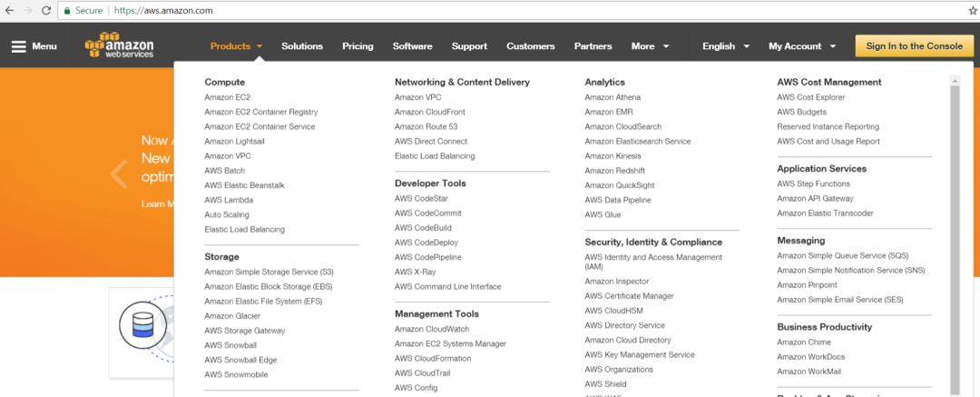Open Amazon API Gateway
Viewport: 980px width, 397px height.
(815, 198)
